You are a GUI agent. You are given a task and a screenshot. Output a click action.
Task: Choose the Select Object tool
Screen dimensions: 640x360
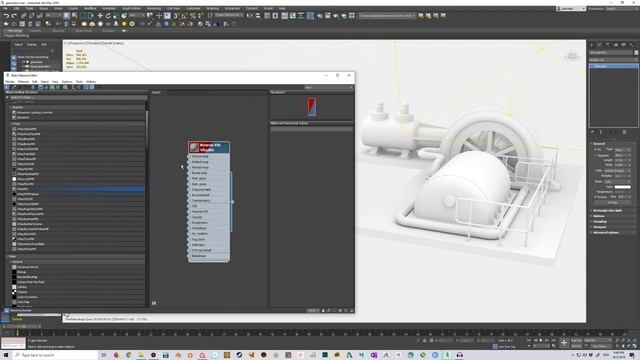(x=67, y=16)
